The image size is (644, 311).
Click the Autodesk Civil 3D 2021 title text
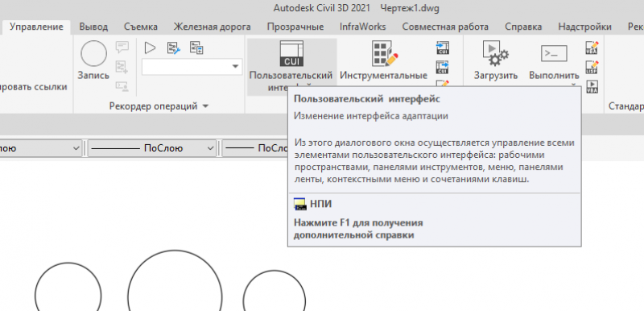pyautogui.click(x=321, y=8)
